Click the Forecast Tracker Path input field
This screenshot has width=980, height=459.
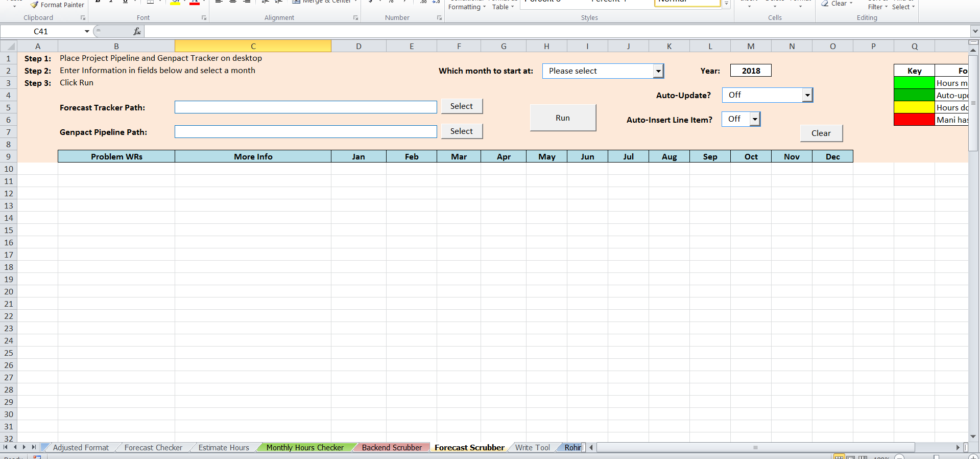coord(305,107)
